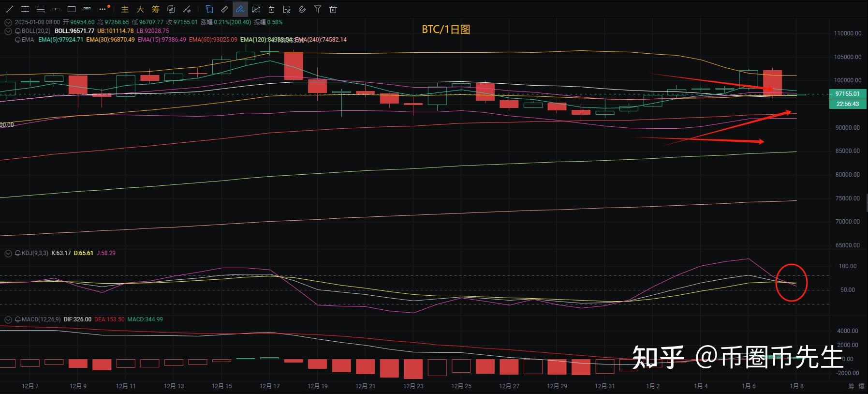Select the trend line drawing tool
Image resolution: width=868 pixels, height=394 pixels.
pos(10,9)
